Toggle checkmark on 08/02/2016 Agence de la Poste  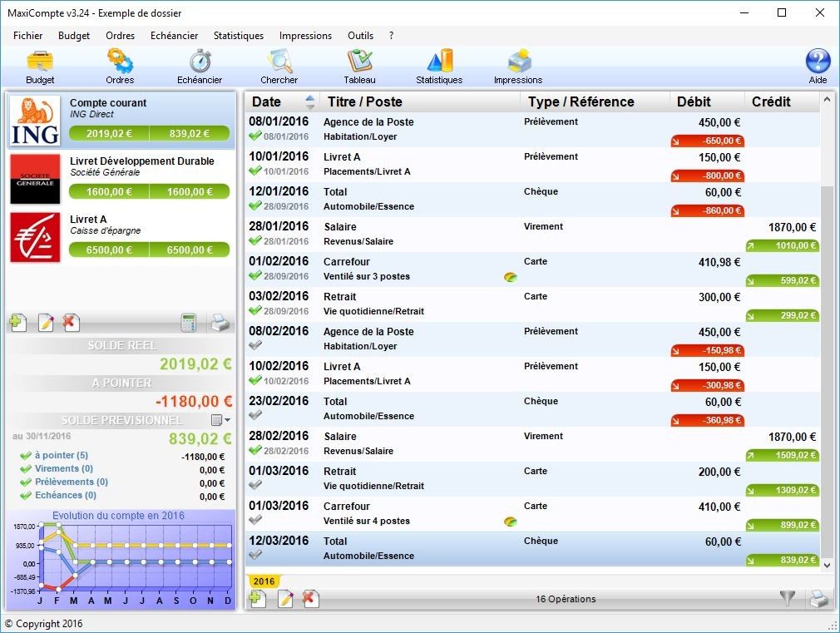(x=255, y=346)
